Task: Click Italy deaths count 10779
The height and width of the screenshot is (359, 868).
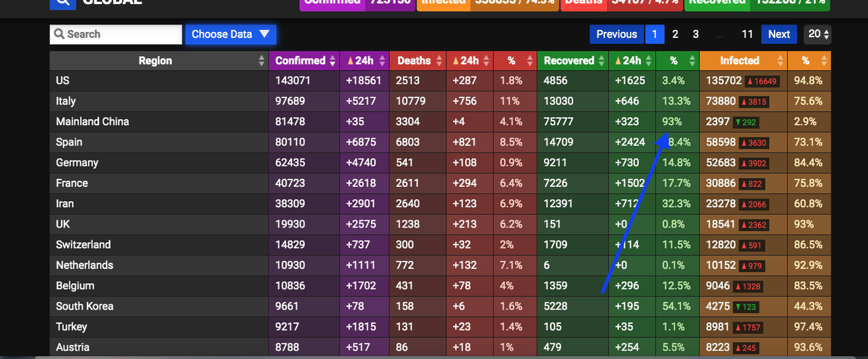Action: click(x=411, y=101)
